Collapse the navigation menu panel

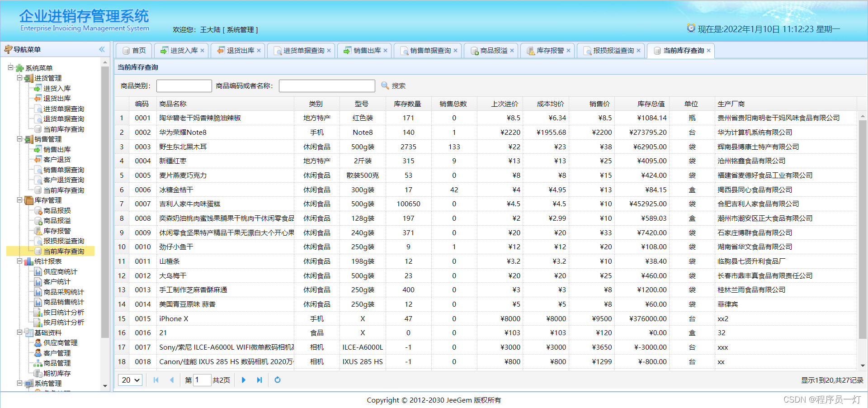(x=102, y=49)
